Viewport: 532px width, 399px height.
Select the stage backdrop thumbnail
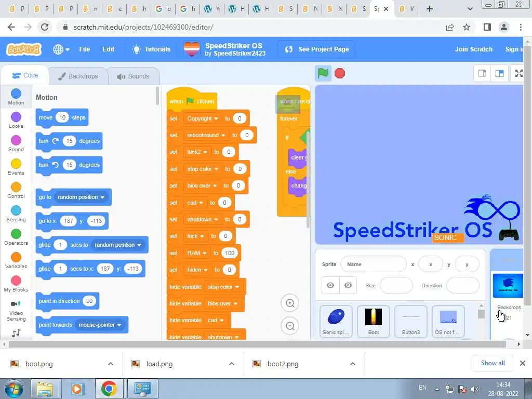pyautogui.click(x=508, y=286)
